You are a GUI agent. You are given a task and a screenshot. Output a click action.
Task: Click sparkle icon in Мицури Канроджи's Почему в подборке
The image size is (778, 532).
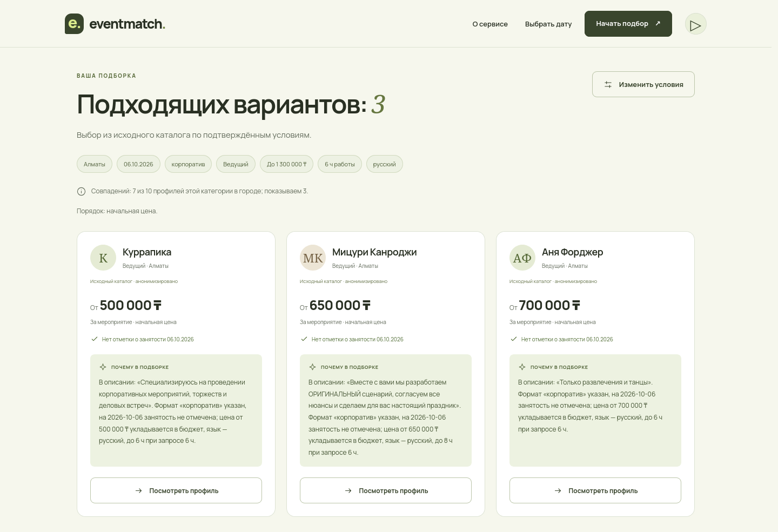pos(312,367)
